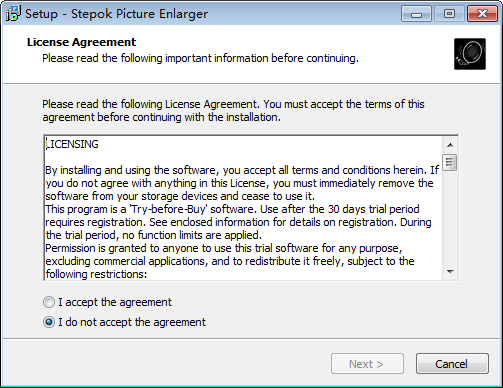Click the "I do not accept the agreement" label

click(132, 322)
